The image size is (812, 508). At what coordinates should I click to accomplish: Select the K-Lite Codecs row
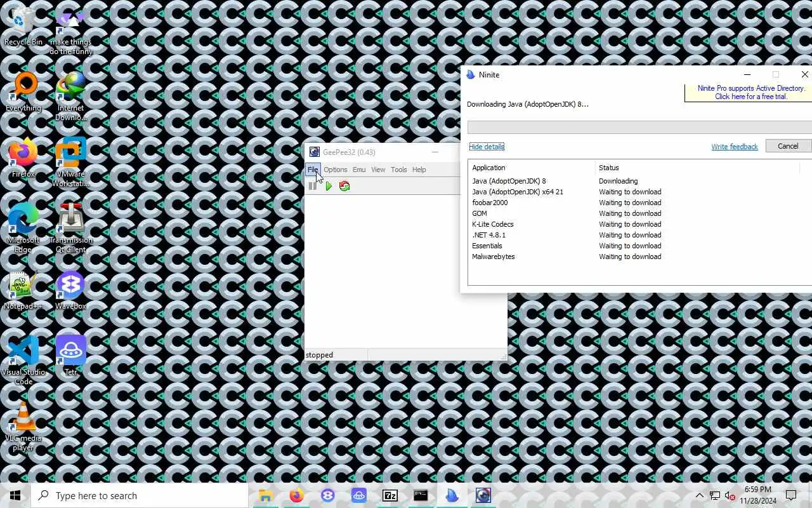pos(639,224)
